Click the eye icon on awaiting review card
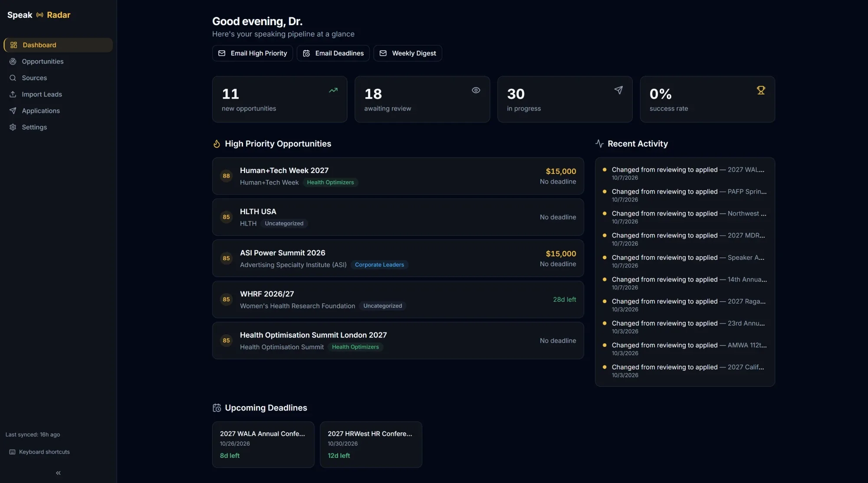 [476, 90]
